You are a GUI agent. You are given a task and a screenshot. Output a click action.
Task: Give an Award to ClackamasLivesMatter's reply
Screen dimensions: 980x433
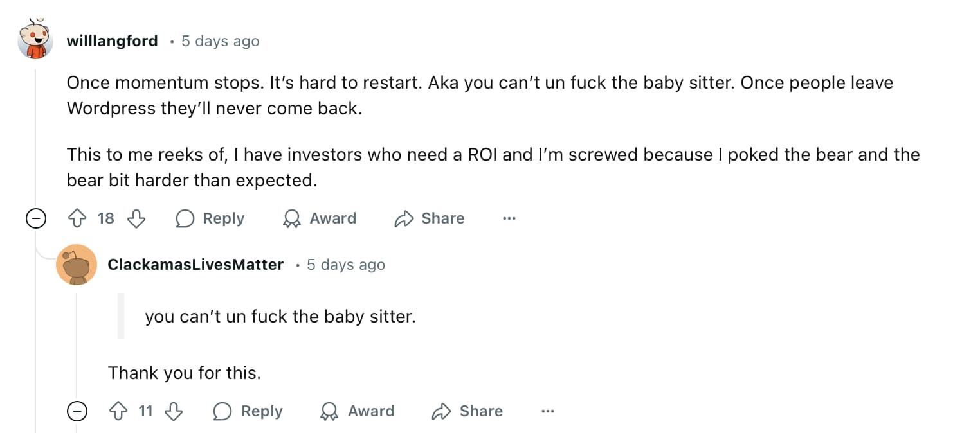pos(358,411)
